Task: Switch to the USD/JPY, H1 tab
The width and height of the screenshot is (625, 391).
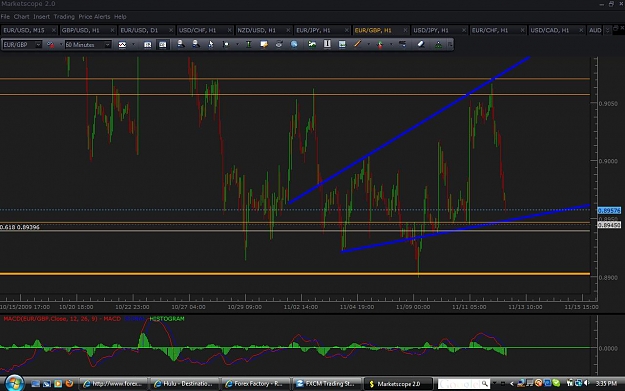Action: pos(439,30)
